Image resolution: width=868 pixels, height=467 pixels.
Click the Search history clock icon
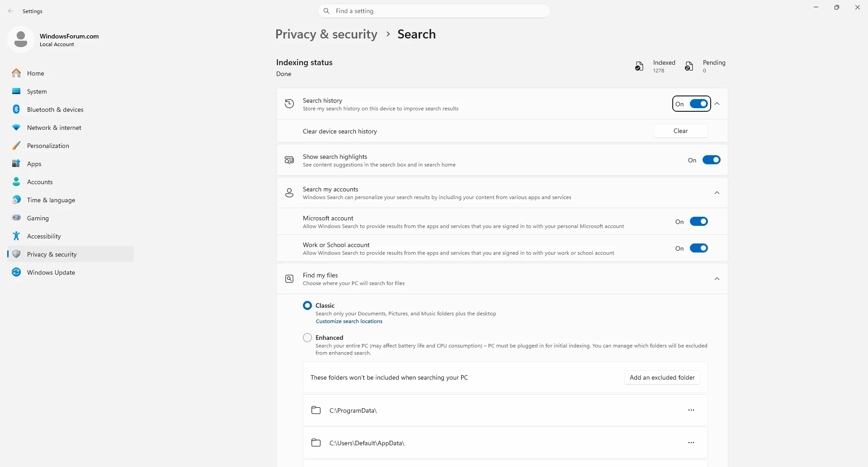pyautogui.click(x=289, y=104)
